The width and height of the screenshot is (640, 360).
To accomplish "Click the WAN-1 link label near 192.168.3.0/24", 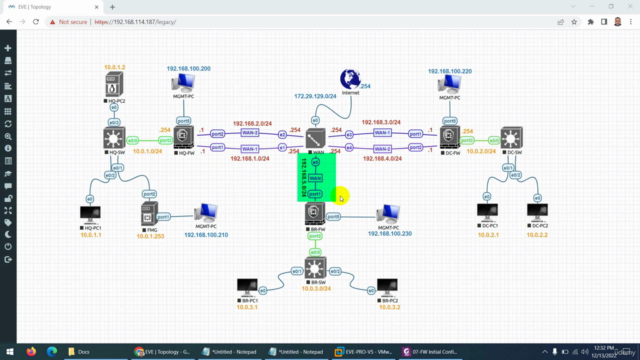I will [382, 133].
